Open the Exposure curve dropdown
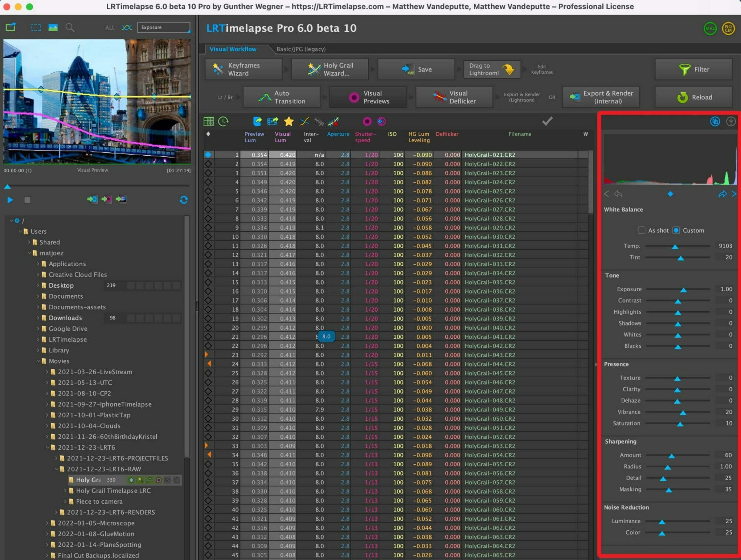741x560 pixels. [x=164, y=27]
